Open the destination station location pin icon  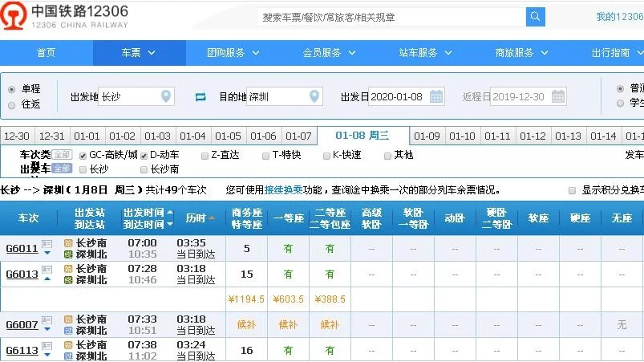pos(314,96)
